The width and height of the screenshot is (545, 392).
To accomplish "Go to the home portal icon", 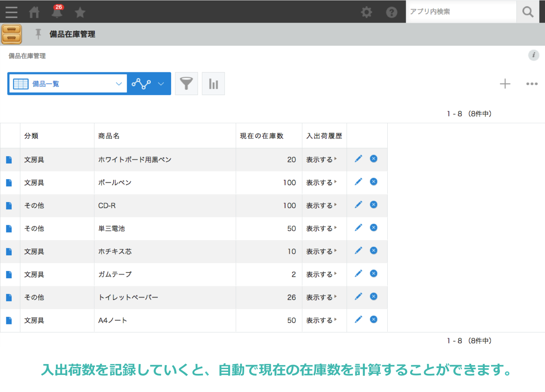I will coord(34,12).
